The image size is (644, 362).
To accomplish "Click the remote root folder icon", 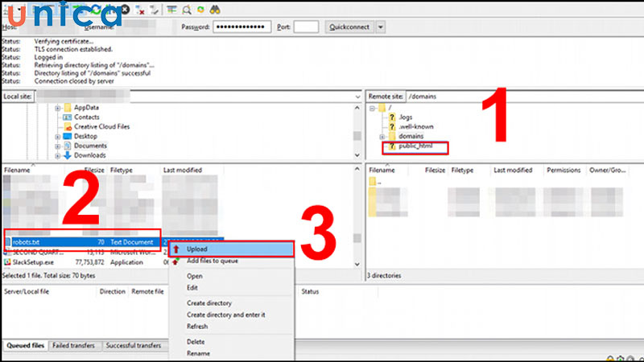I will tap(382, 108).
